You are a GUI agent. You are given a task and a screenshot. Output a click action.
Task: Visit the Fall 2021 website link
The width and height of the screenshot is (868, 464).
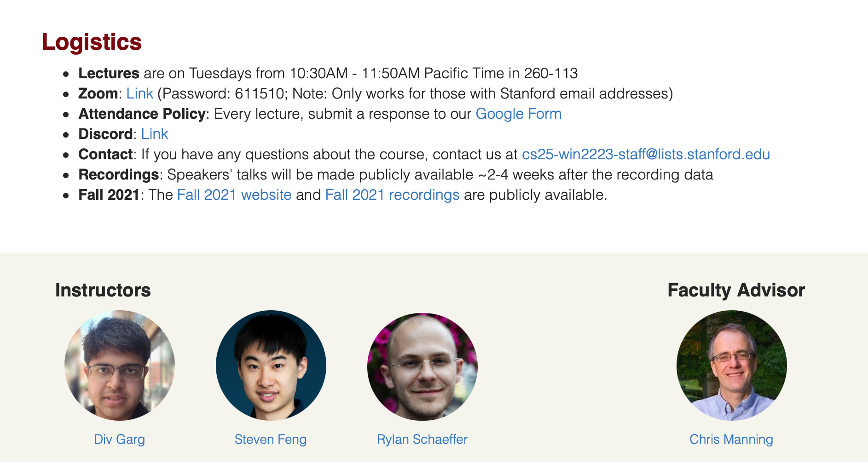pos(234,195)
